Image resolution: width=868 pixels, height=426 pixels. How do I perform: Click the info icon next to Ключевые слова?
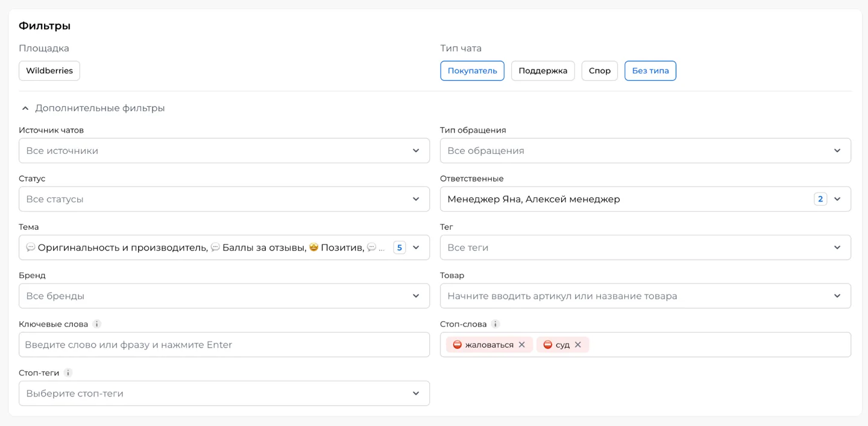coord(97,324)
